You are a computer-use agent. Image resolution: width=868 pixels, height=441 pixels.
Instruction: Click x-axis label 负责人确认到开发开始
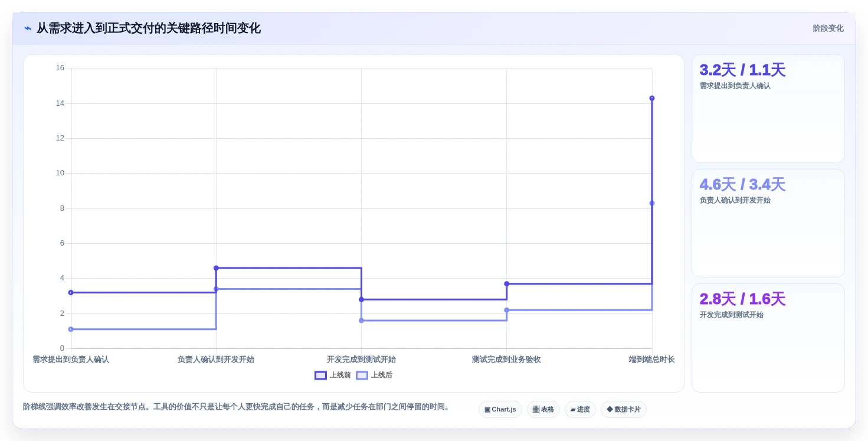(216, 360)
